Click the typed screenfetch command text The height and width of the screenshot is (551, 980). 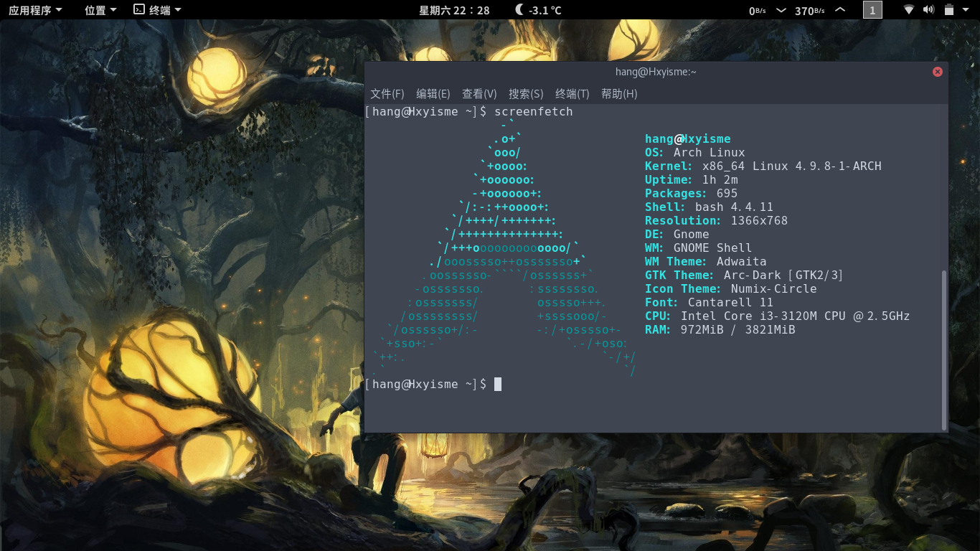tap(534, 112)
